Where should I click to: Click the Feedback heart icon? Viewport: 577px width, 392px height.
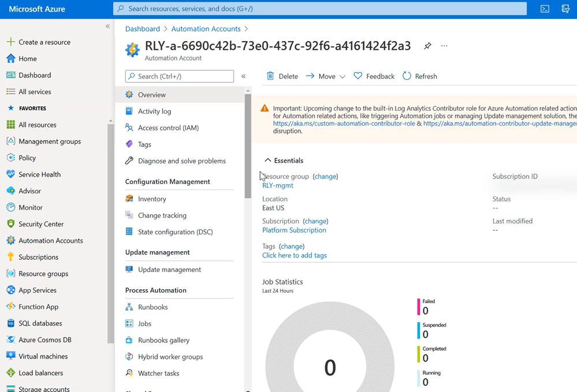[358, 76]
